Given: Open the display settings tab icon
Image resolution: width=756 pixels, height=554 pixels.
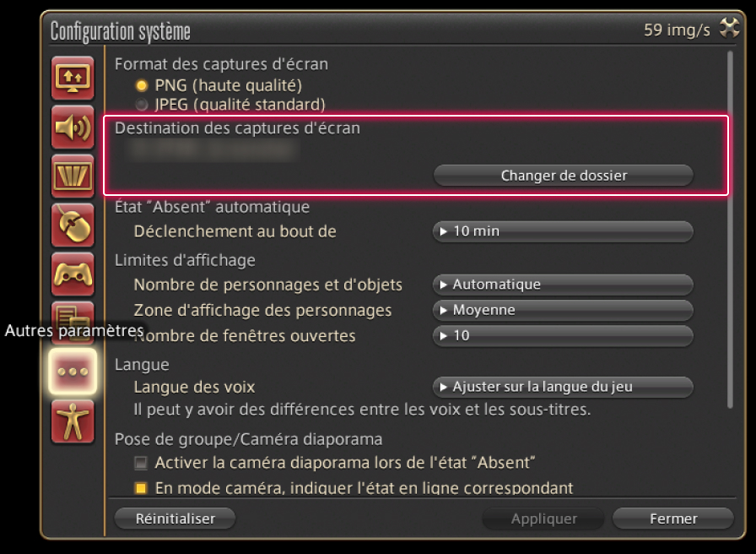Looking at the screenshot, I should (x=73, y=78).
